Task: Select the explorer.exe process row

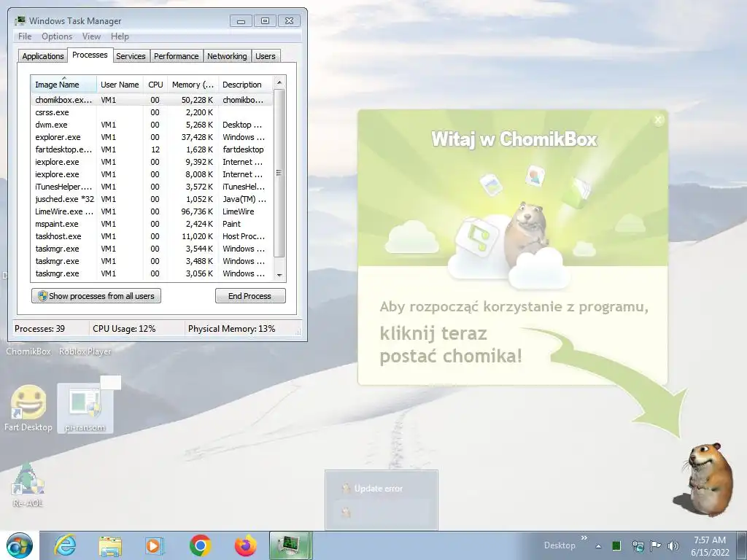Action: point(152,137)
